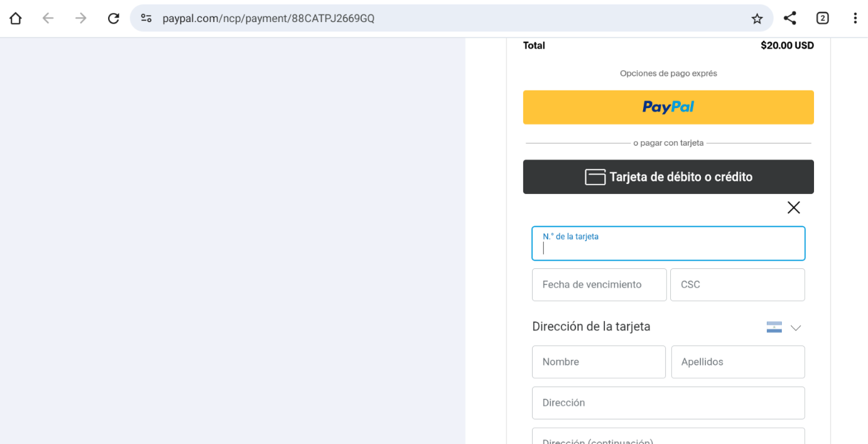Open site information icon in address bar
The height and width of the screenshot is (444, 868).
pos(146,18)
